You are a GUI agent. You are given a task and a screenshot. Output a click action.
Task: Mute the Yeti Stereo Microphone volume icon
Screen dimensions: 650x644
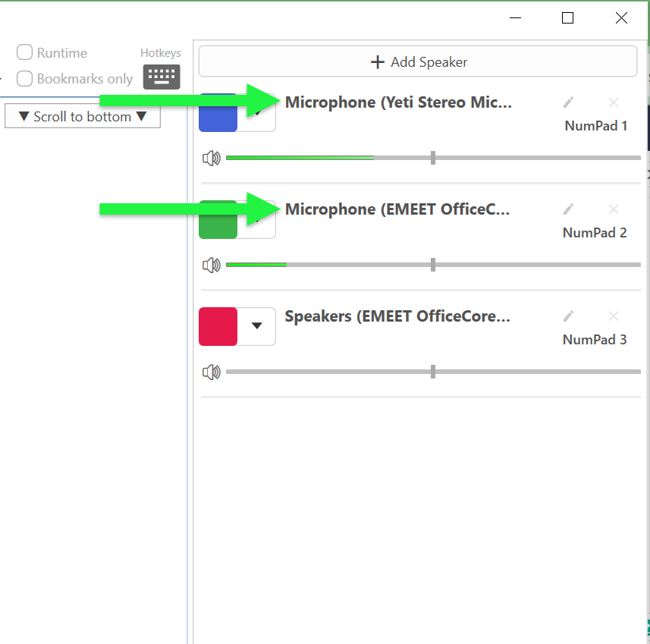(x=212, y=158)
